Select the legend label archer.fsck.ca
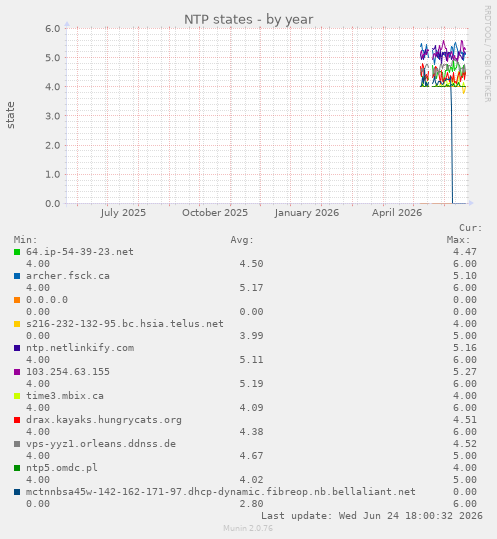497x539 pixels. point(68,276)
